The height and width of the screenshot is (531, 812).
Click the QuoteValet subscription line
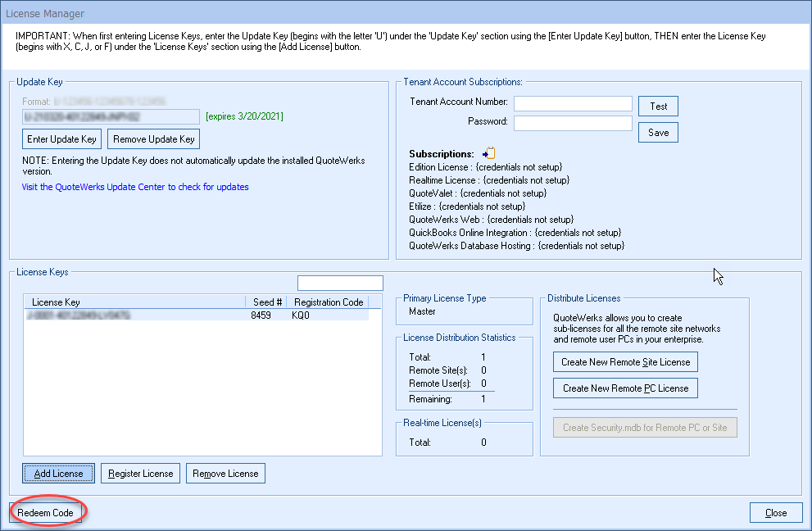pos(478,193)
